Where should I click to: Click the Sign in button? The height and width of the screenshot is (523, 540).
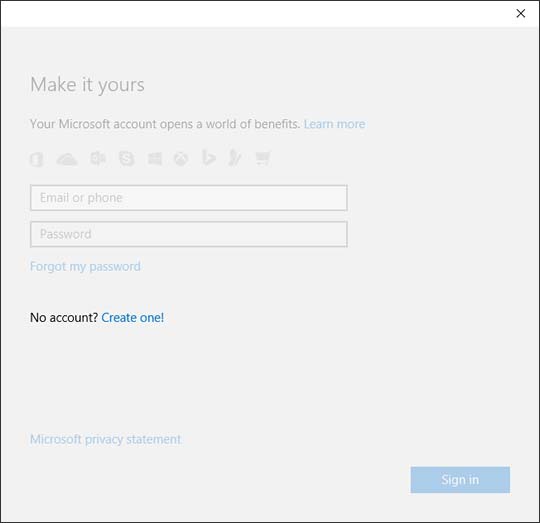(x=460, y=480)
